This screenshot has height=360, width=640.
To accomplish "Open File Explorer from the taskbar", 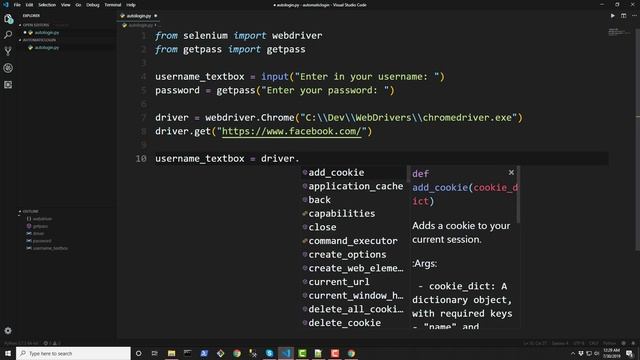I will tap(171, 353).
